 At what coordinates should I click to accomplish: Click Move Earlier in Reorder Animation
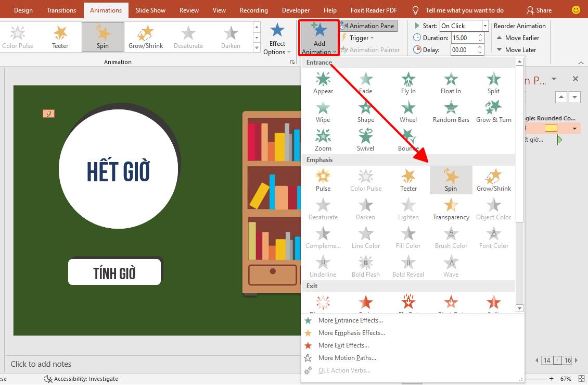pos(518,38)
